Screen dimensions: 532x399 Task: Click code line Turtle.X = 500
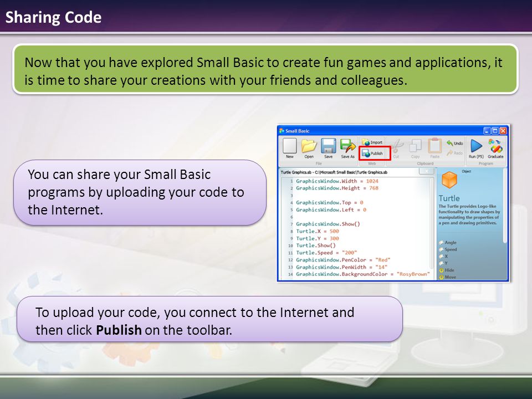coord(317,231)
